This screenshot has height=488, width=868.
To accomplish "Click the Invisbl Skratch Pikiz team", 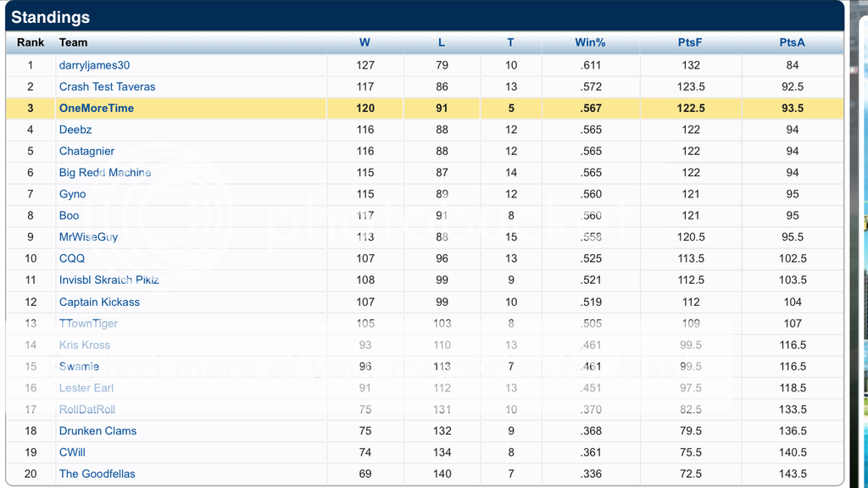I will coord(109,280).
